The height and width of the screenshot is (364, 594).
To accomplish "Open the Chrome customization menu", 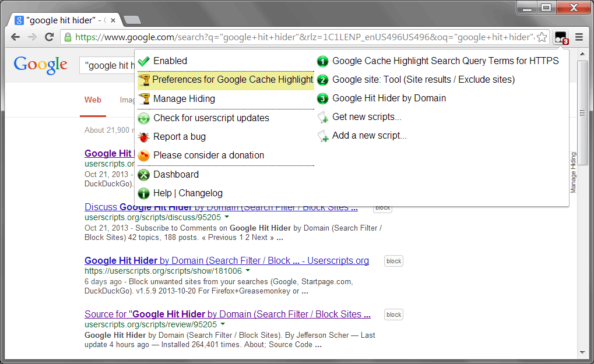I will coord(579,37).
